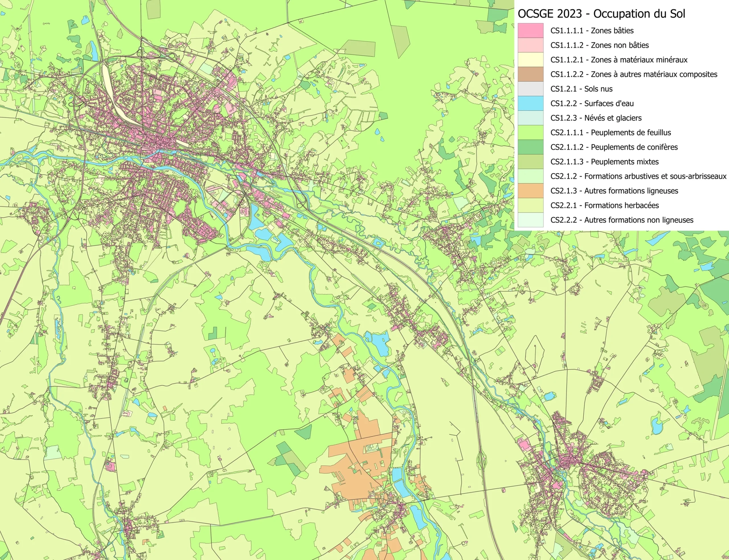Click the 'CS1.2.2 - Surfaces d'eau' label

click(592, 103)
